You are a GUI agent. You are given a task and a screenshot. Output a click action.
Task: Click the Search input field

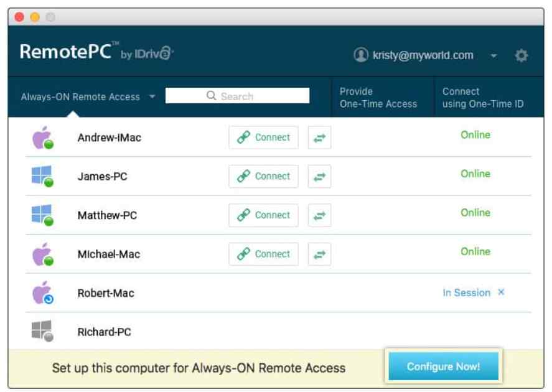(x=237, y=96)
